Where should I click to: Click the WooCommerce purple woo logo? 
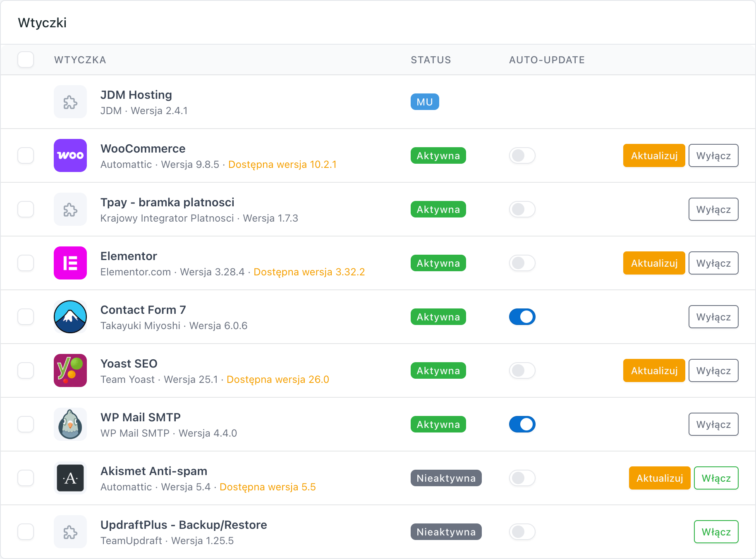70,155
